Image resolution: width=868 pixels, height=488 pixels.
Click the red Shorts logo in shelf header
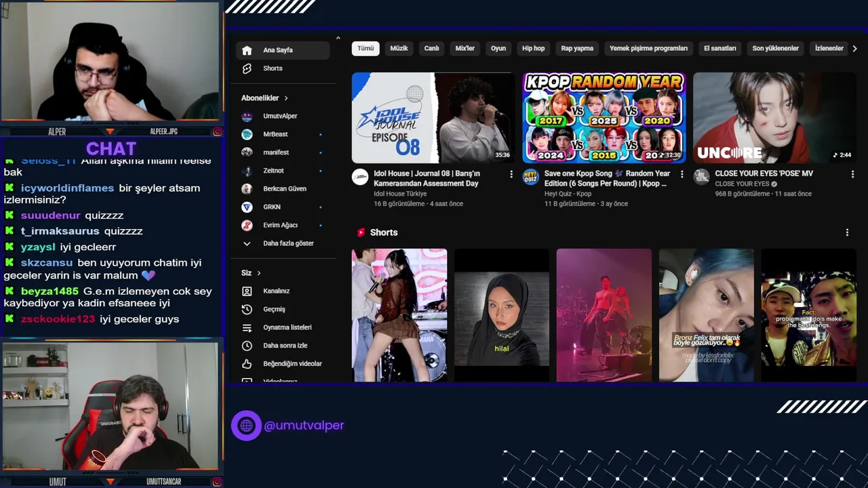tap(361, 232)
